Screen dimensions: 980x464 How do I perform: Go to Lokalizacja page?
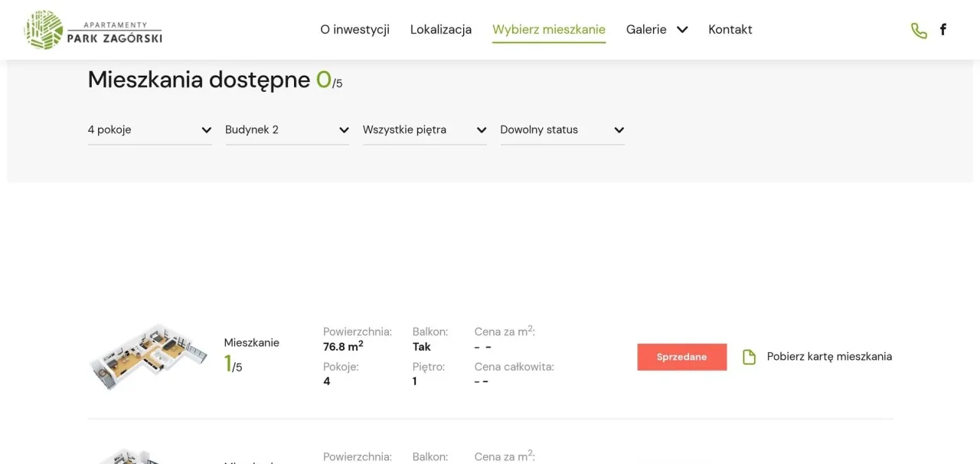click(x=441, y=30)
